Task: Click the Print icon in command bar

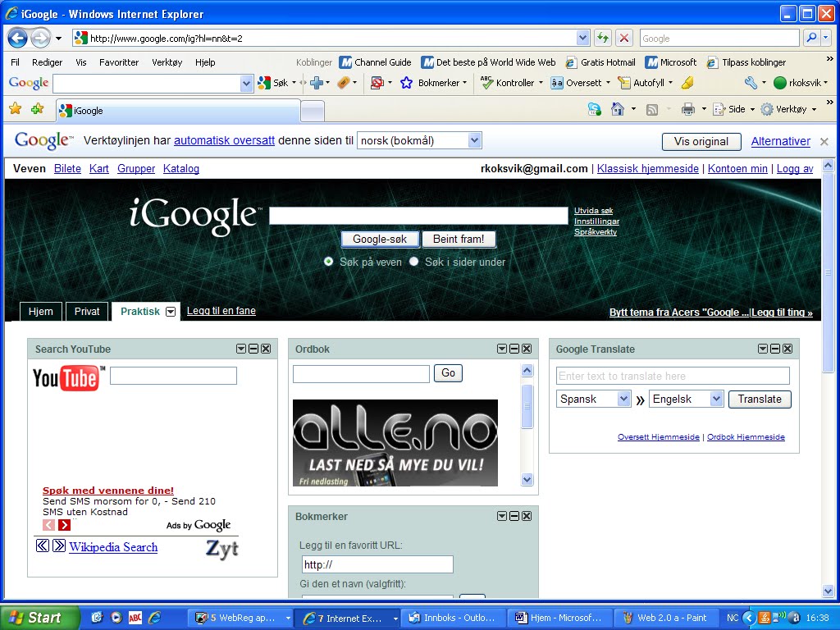Action: (x=688, y=109)
